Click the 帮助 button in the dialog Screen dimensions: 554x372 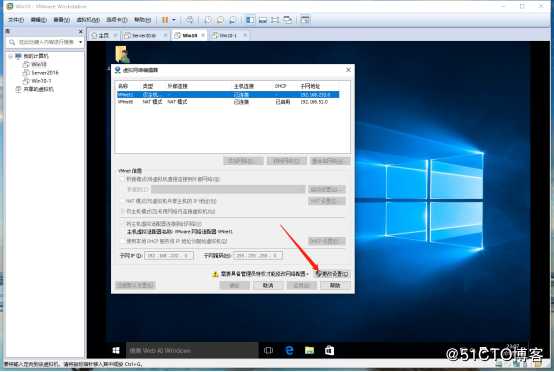click(x=335, y=285)
